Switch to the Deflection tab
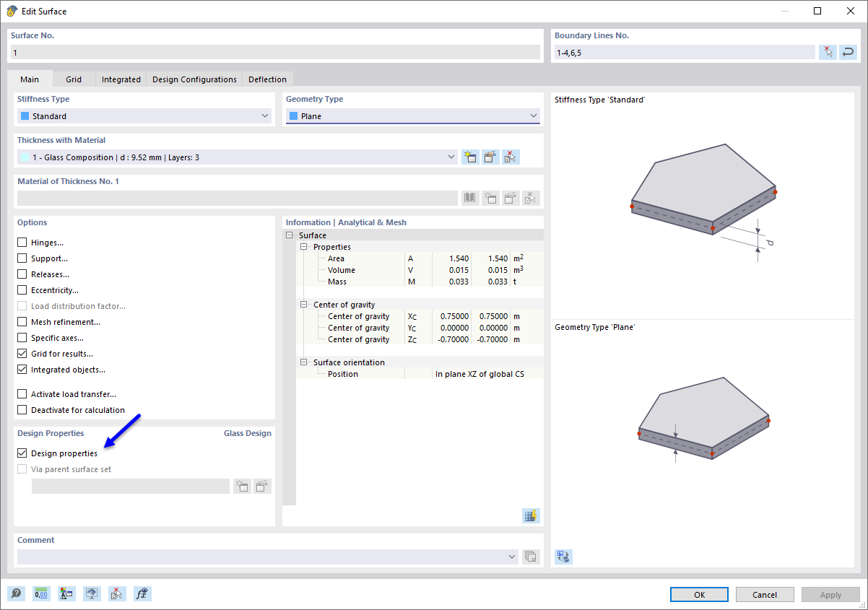The width and height of the screenshot is (868, 610). tap(267, 79)
